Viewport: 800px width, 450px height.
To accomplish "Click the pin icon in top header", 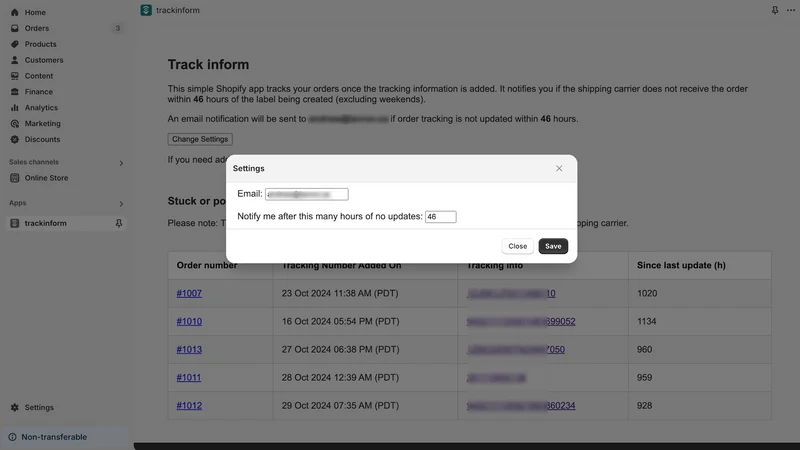I will click(775, 10).
